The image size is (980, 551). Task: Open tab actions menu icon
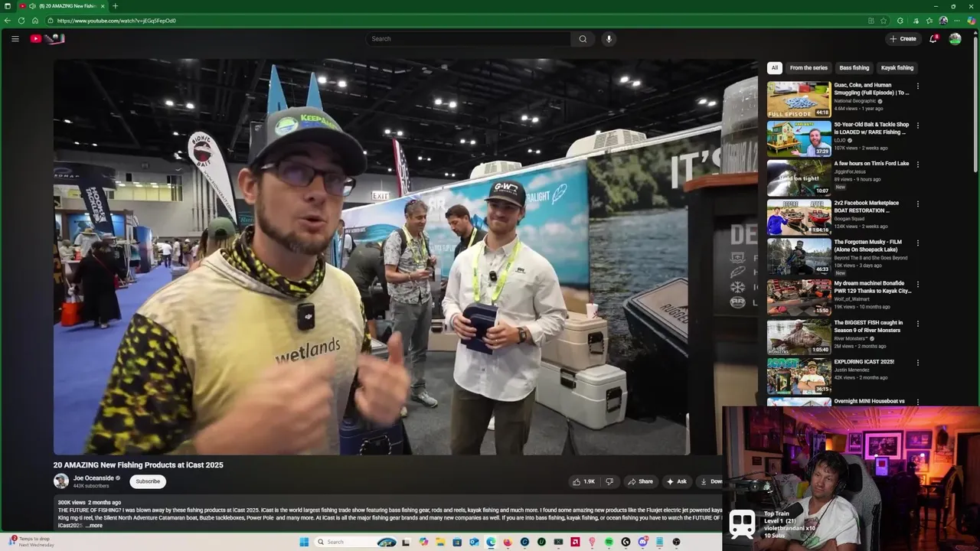coord(7,6)
